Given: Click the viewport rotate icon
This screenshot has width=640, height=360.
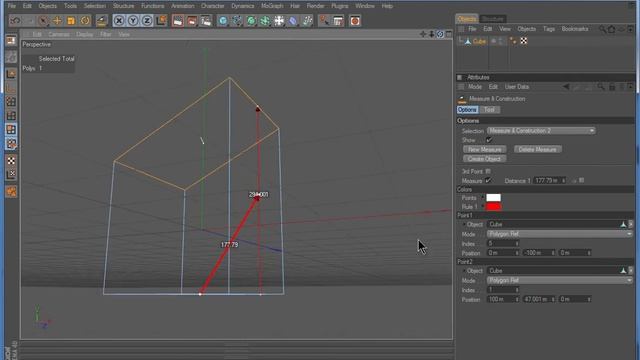Looking at the screenshot, I should point(440,34).
